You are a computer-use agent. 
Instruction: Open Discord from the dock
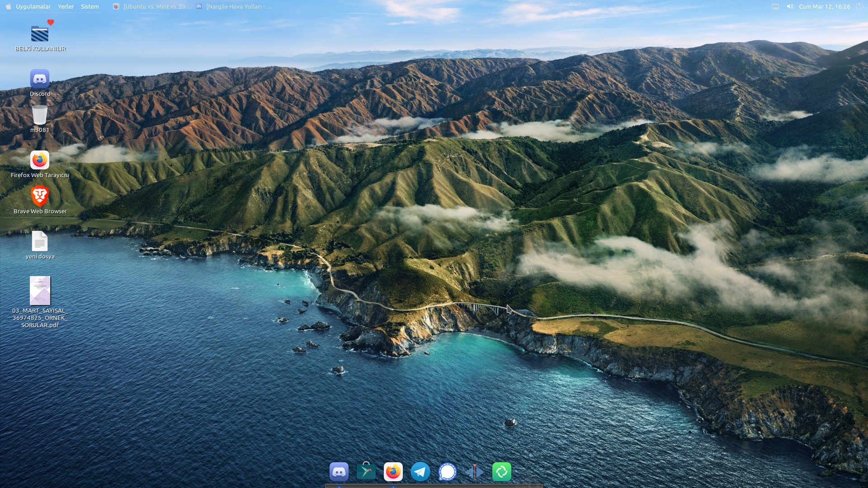click(339, 472)
